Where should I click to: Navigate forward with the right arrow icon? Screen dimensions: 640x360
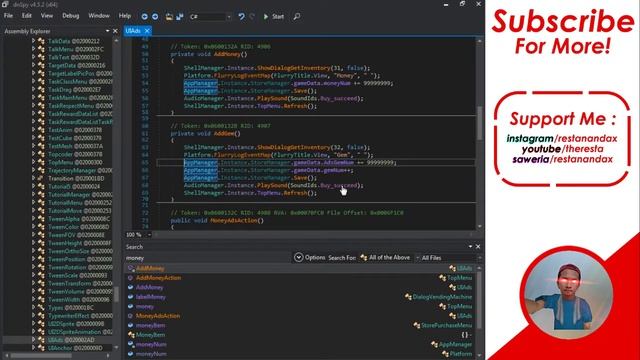(155, 17)
